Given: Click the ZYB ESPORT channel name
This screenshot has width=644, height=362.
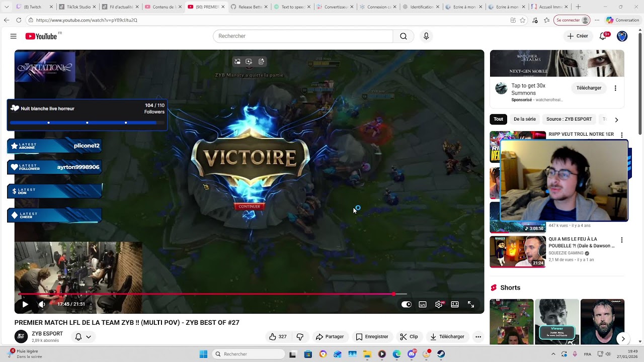Looking at the screenshot, I should tap(47, 333).
